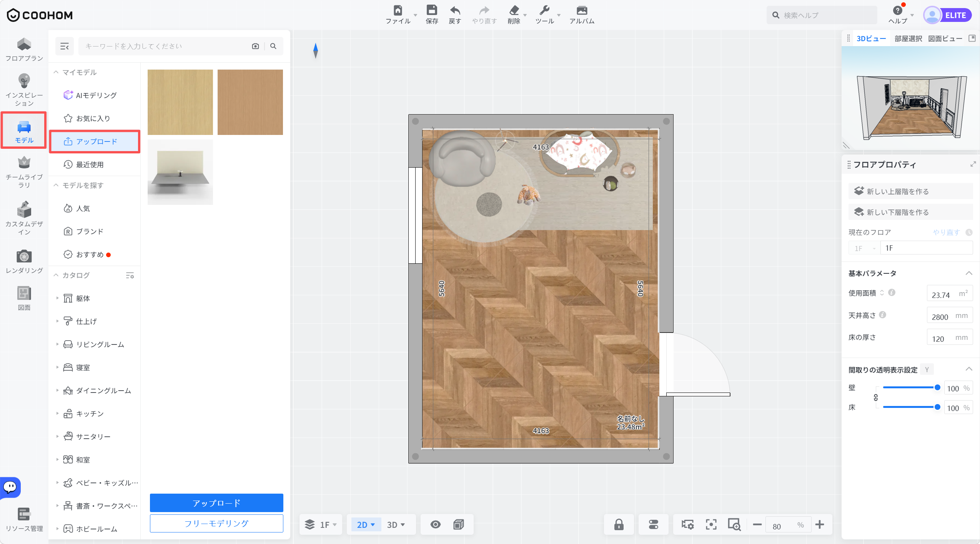
Task: Toggle the eye visibility button
Action: click(x=435, y=524)
